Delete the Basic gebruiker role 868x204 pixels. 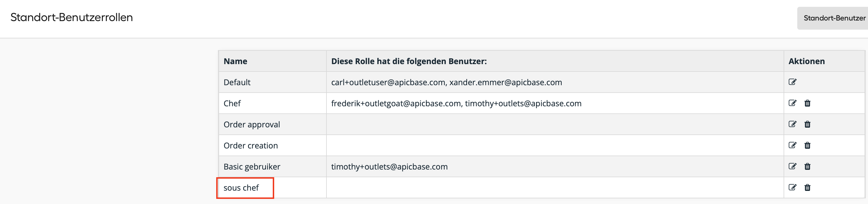(807, 166)
